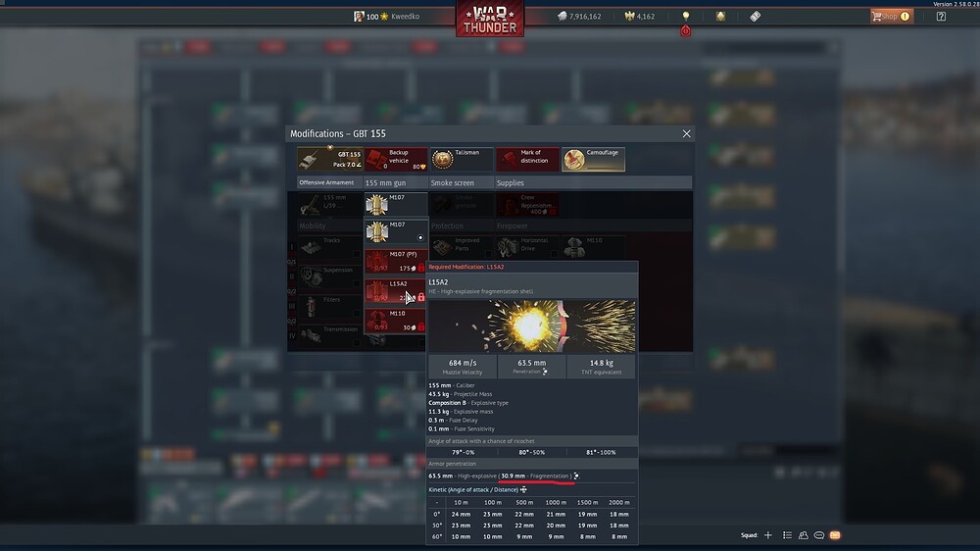This screenshot has width=980, height=551.
Task: Open the light bulb hints icon
Action: point(686,16)
